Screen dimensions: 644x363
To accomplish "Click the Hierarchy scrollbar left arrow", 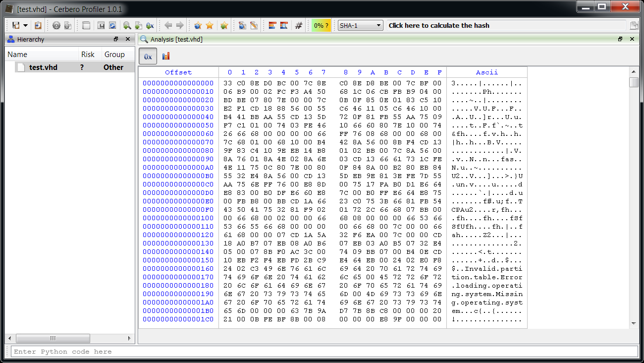I will [9, 338].
